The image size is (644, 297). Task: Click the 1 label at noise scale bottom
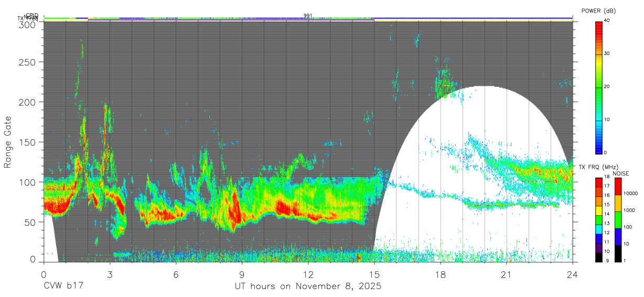pyautogui.click(x=624, y=260)
